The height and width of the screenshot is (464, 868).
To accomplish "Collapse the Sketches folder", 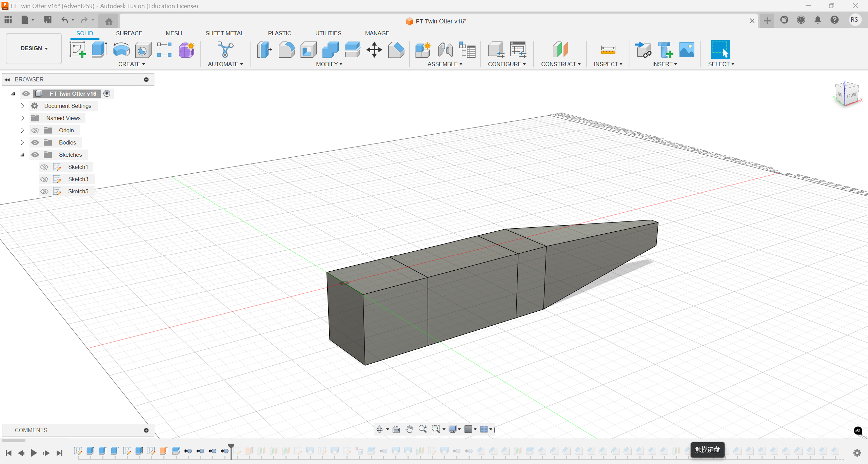I will pos(22,155).
